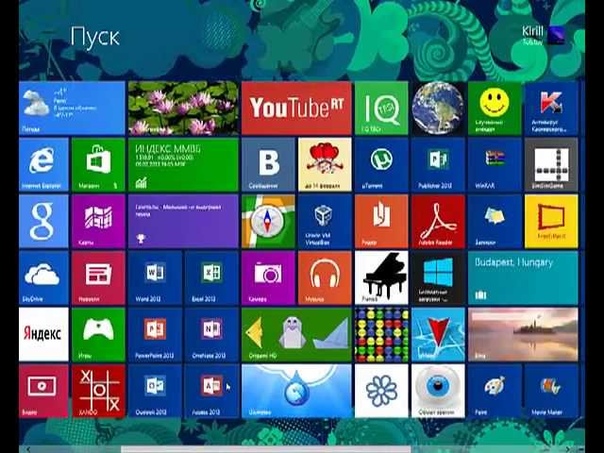Open the red arrow on ice tile

438,334
